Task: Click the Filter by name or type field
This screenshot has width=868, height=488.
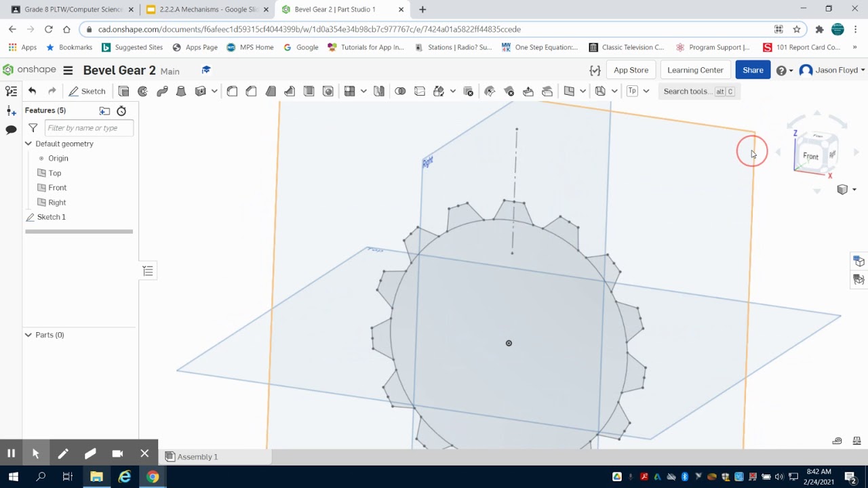Action: tap(89, 128)
